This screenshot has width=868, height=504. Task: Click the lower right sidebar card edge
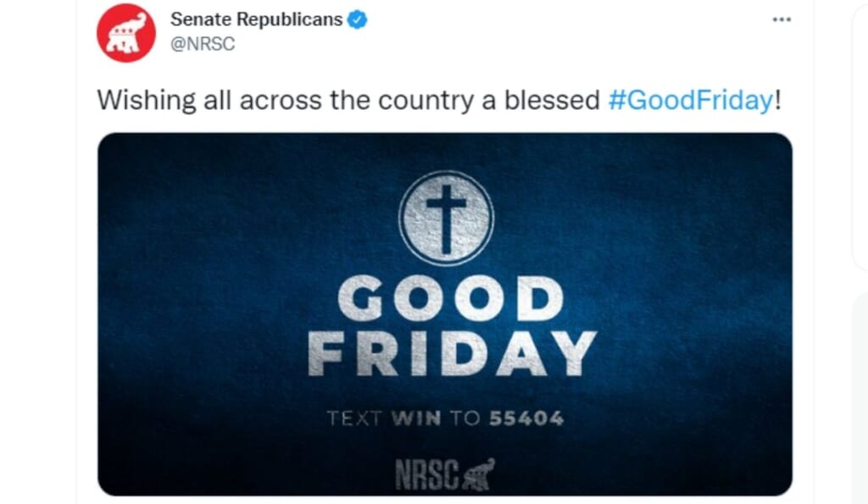(x=860, y=398)
